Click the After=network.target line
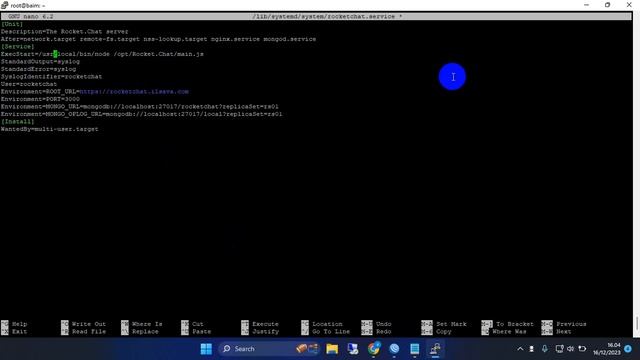The height and width of the screenshot is (360, 640). [158, 39]
